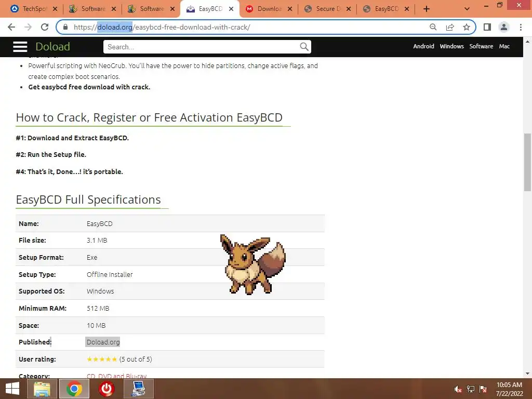This screenshot has height=399, width=532.
Task: Click the page vertical scrollbar thumb
Action: coord(527,162)
